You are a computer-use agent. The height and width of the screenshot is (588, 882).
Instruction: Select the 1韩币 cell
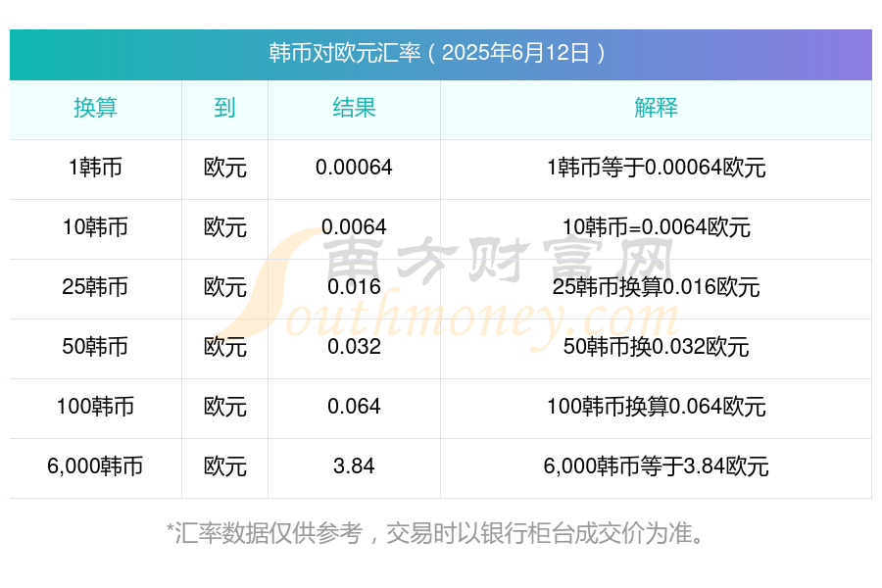(96, 168)
